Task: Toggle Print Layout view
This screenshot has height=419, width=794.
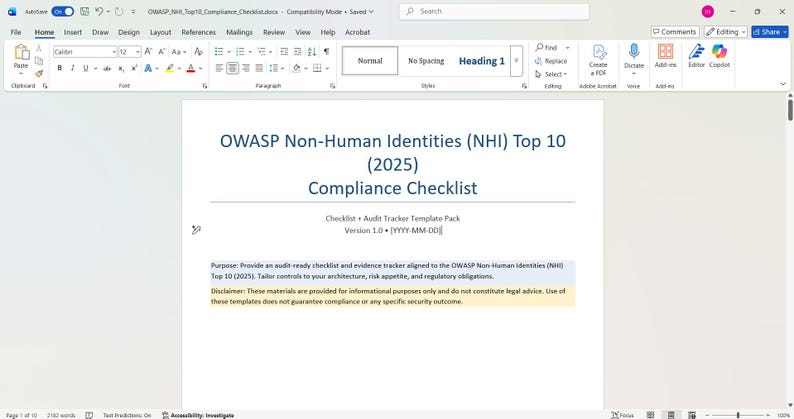Action: pos(671,415)
